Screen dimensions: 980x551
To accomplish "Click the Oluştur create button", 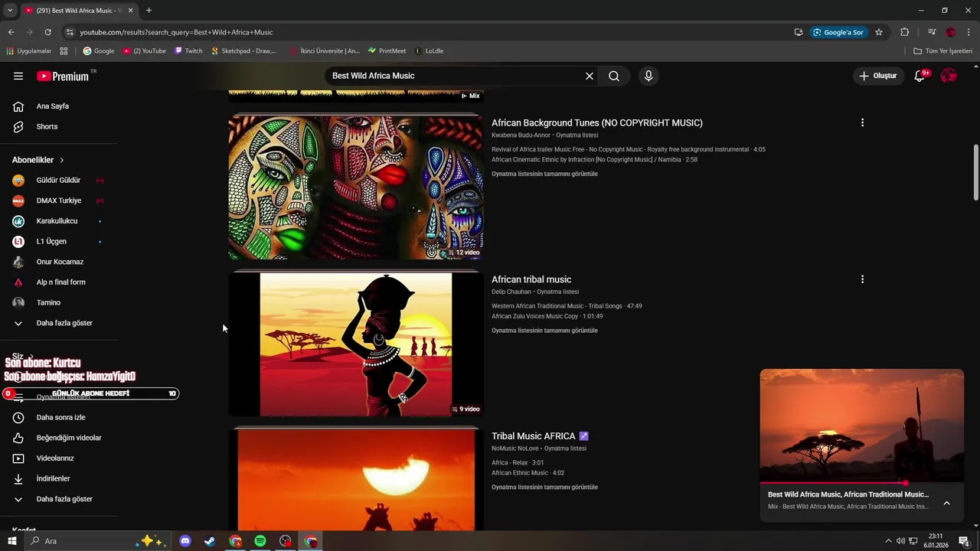I will [x=877, y=76].
